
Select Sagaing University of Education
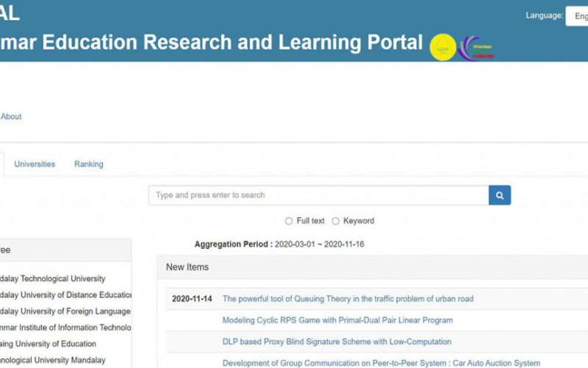tap(48, 344)
